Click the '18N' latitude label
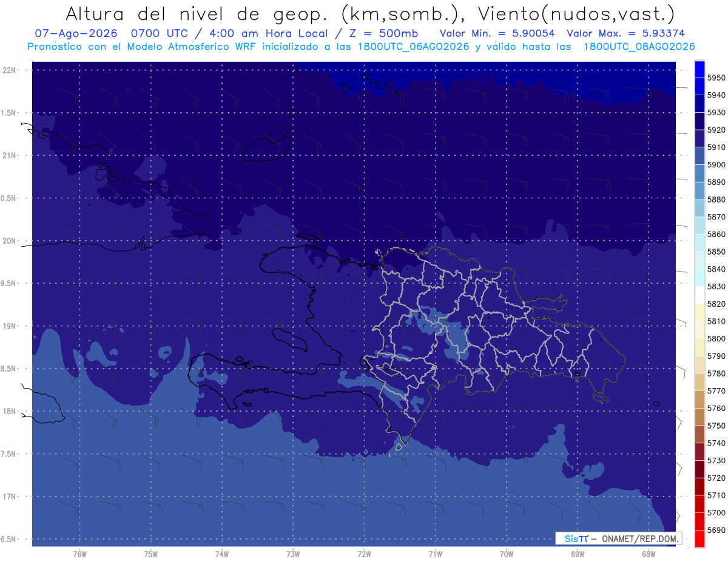 pyautogui.click(x=9, y=411)
